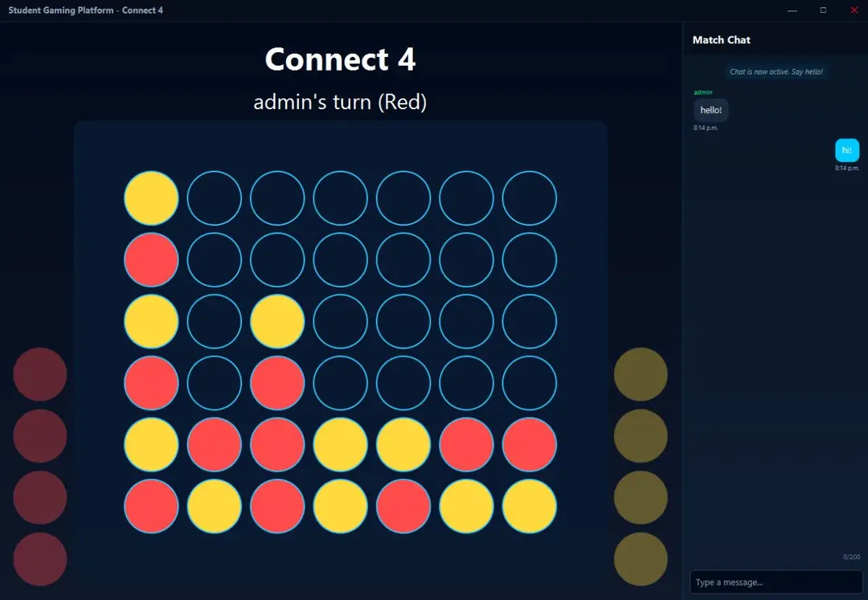Click the top-row empty slot of column seven
The height and width of the screenshot is (600, 868).
point(530,198)
